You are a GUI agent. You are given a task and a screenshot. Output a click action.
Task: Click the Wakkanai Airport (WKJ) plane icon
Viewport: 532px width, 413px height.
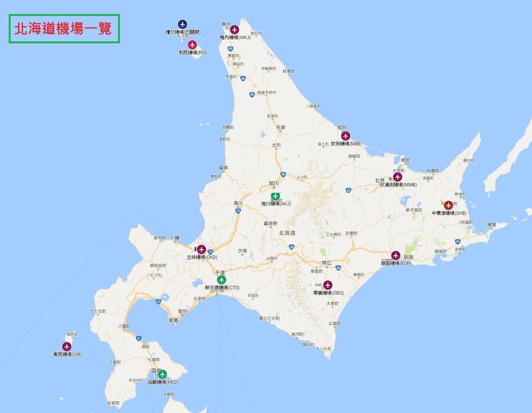coord(235,29)
